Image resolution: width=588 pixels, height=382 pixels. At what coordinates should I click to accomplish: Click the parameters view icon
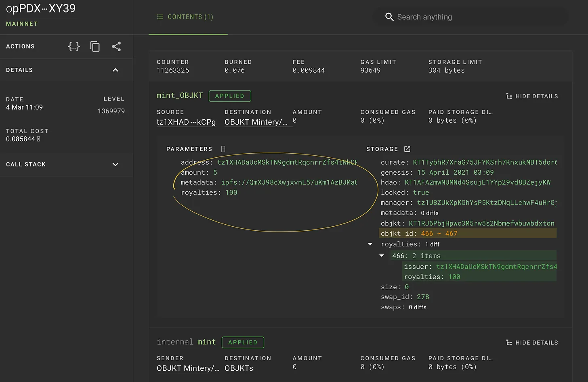pos(223,149)
